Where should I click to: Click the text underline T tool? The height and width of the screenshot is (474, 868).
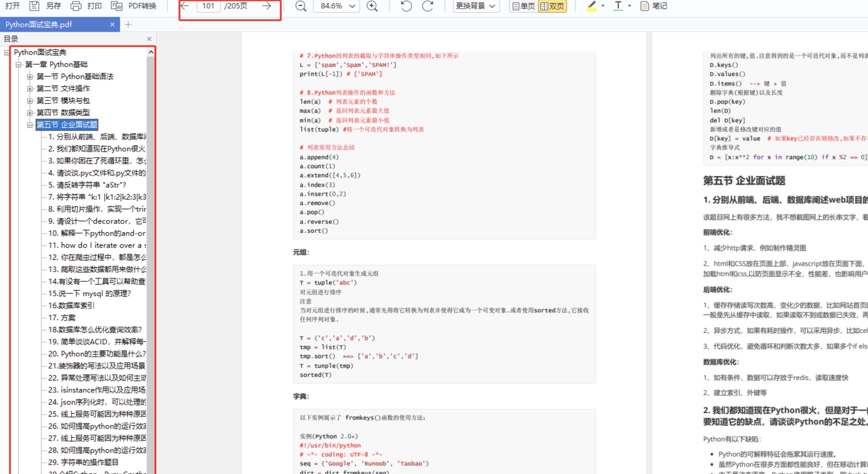click(x=618, y=5)
